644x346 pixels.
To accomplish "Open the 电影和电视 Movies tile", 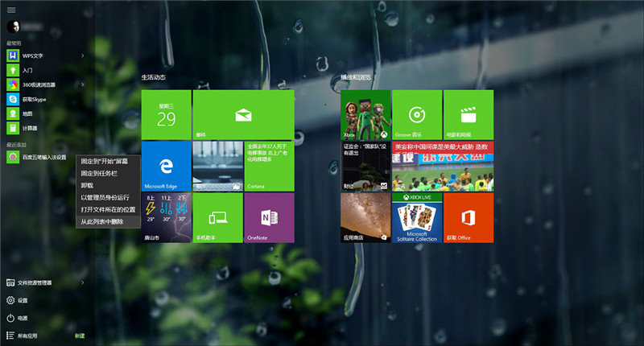I will (x=469, y=115).
